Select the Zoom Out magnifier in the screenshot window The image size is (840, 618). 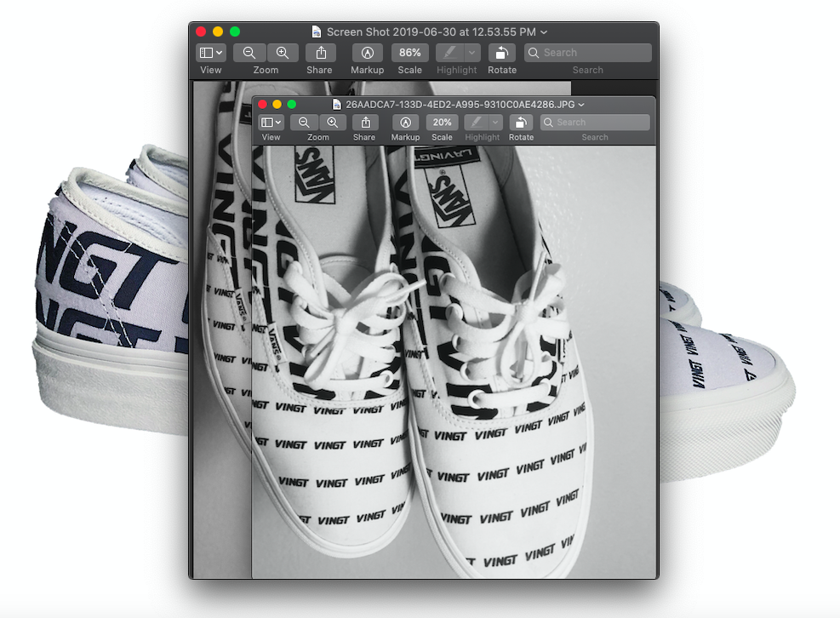click(x=249, y=53)
